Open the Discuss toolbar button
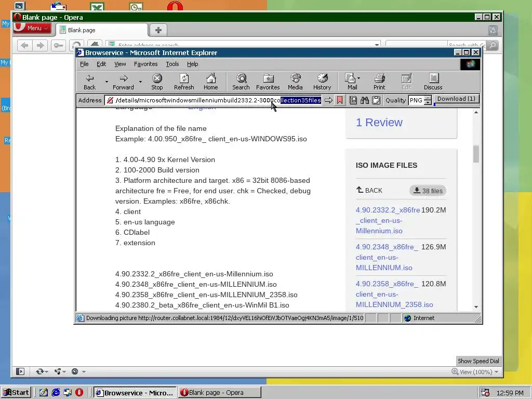Image resolution: width=532 pixels, height=399 pixels. pos(433,82)
